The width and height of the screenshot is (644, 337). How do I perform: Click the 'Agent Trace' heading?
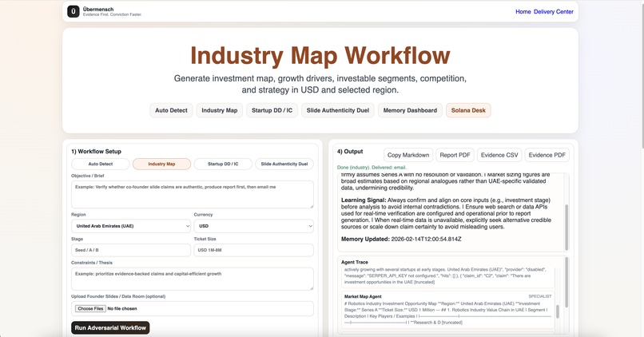click(x=355, y=262)
